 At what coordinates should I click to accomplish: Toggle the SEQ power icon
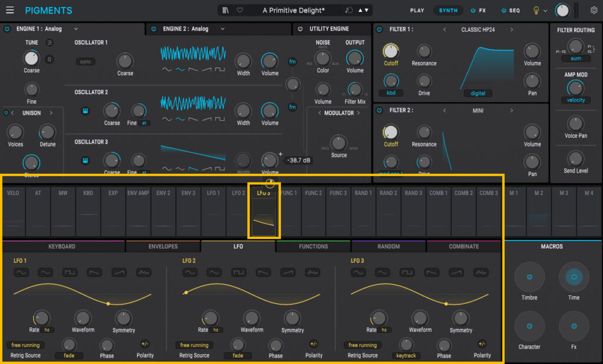pos(503,11)
